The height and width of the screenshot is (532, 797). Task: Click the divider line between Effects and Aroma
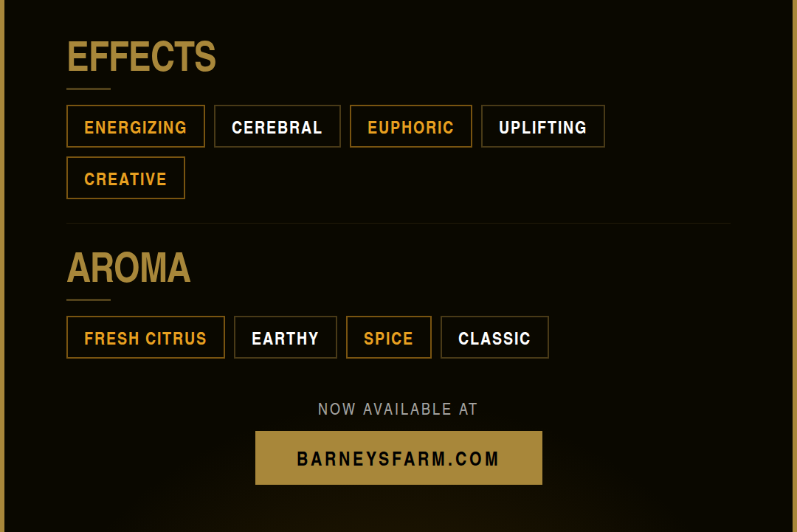pos(398,223)
